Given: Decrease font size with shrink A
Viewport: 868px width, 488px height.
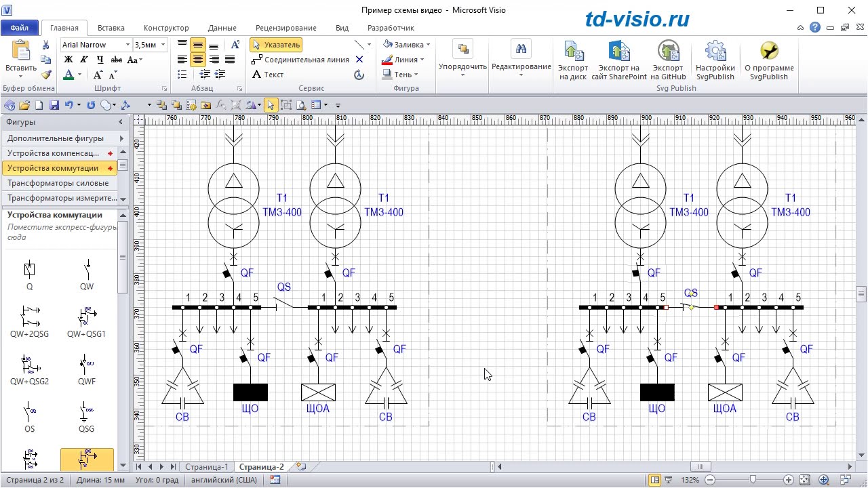Looking at the screenshot, I should click(113, 75).
